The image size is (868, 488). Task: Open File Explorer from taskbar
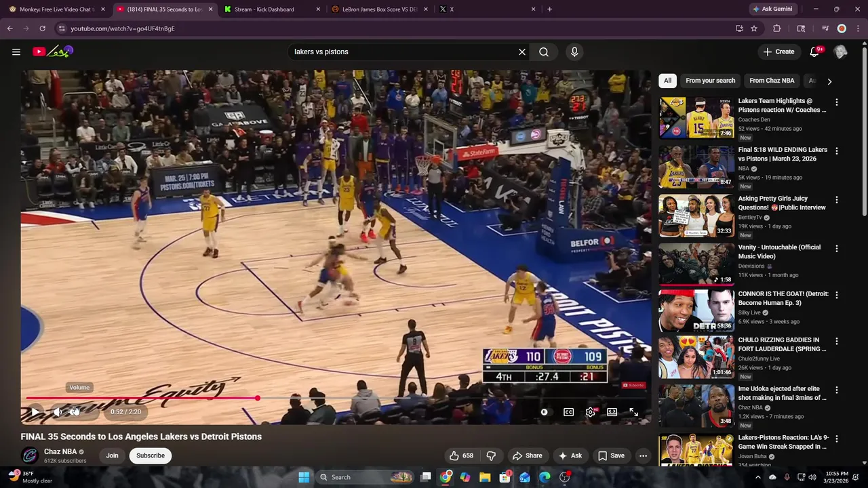pyautogui.click(x=485, y=477)
